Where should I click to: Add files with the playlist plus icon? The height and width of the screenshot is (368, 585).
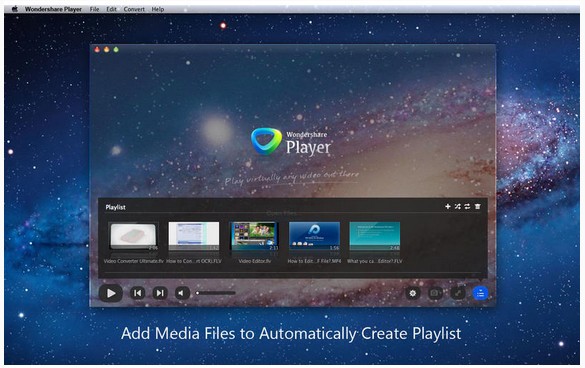pos(448,206)
